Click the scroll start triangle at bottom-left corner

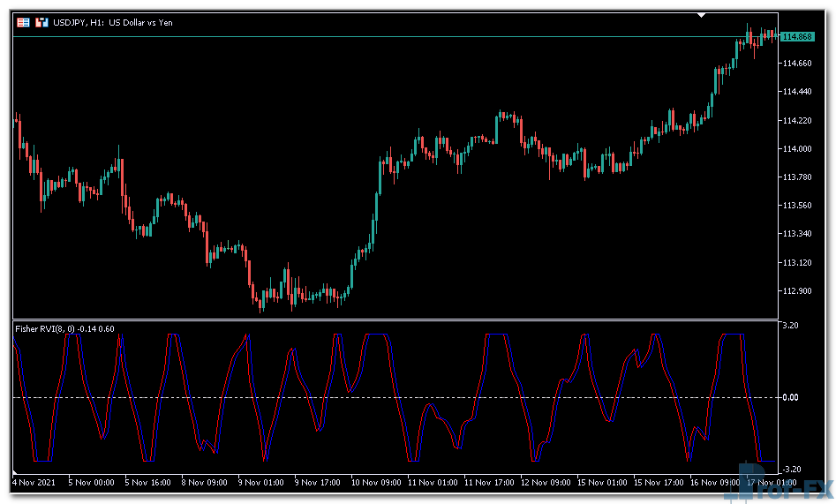tap(15, 470)
